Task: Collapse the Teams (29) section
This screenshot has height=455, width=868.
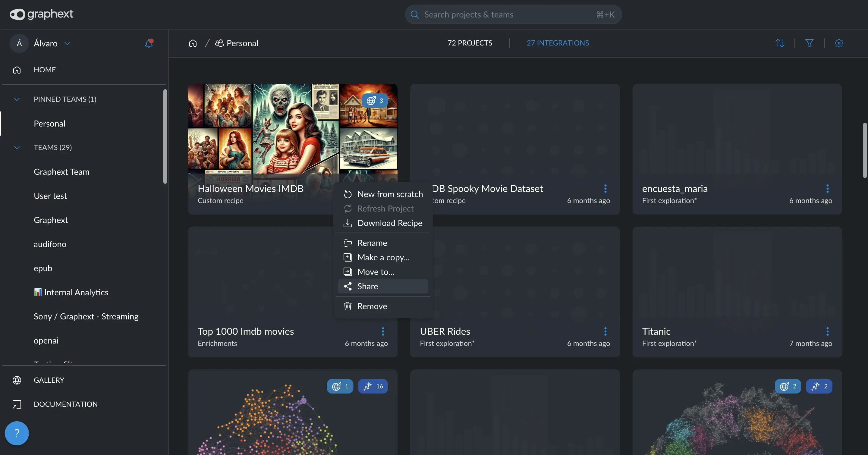Action: tap(17, 148)
